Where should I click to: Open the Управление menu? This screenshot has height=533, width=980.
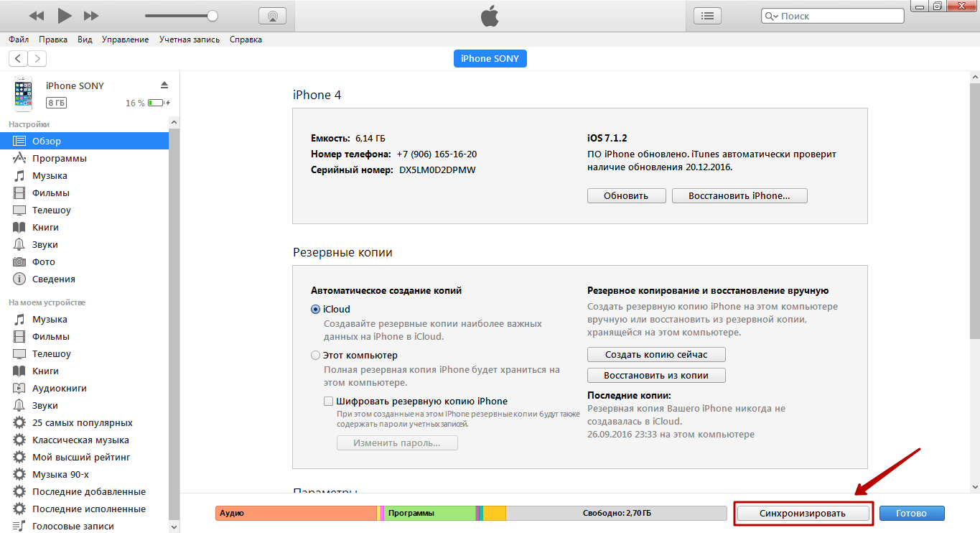(126, 40)
